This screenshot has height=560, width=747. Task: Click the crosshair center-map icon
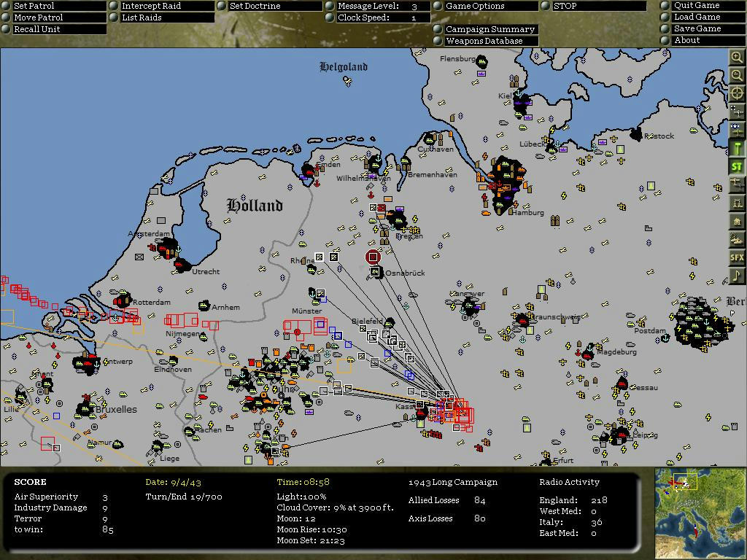[737, 93]
